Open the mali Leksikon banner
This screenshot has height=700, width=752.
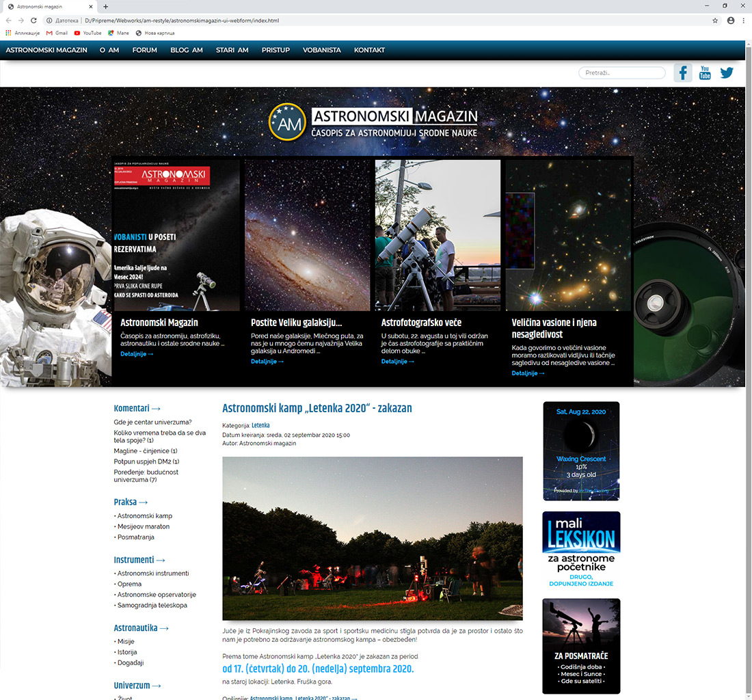(581, 550)
